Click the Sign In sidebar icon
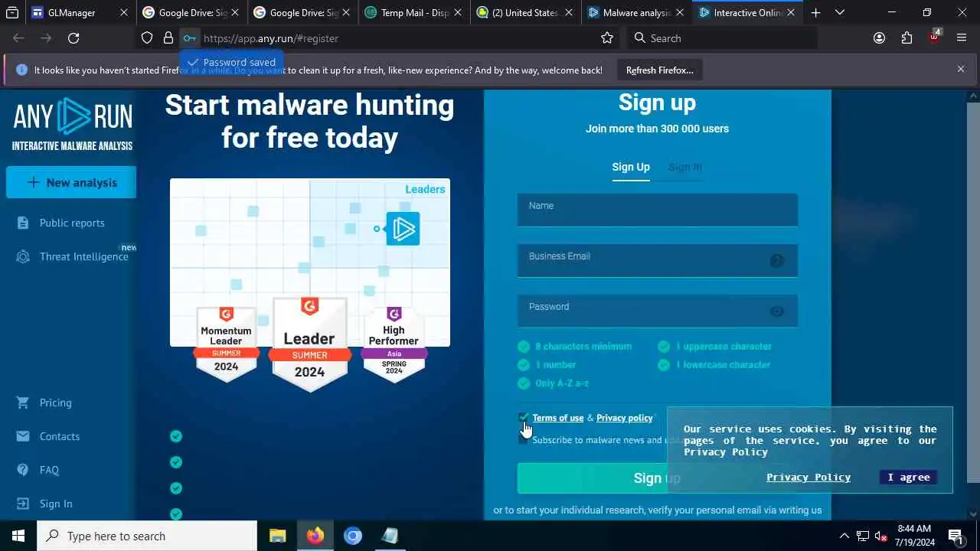Viewport: 980px width, 551px height. (23, 504)
